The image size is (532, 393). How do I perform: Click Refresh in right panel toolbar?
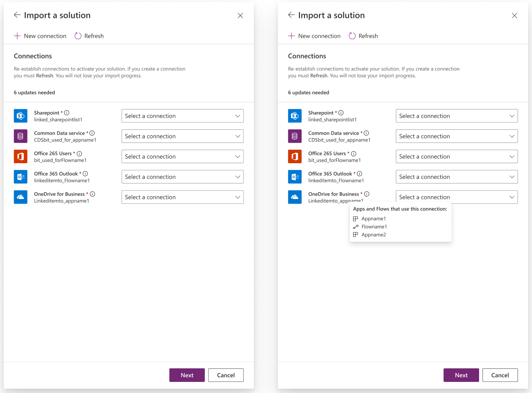coord(363,36)
